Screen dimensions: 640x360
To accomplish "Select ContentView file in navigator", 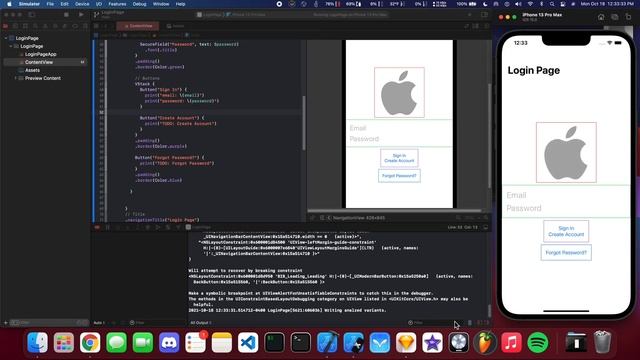I will 39,62.
